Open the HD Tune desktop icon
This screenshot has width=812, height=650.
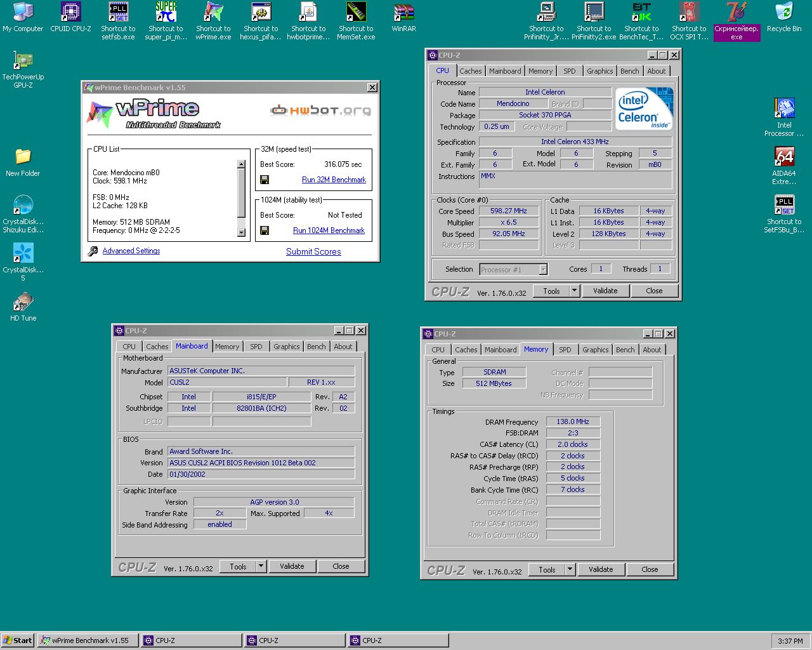tap(23, 307)
